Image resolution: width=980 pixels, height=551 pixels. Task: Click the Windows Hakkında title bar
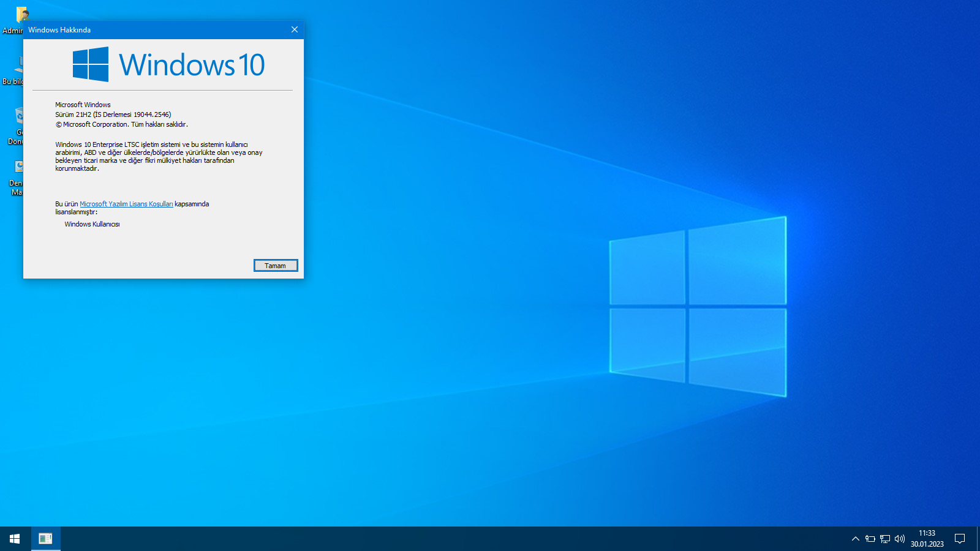click(153, 29)
